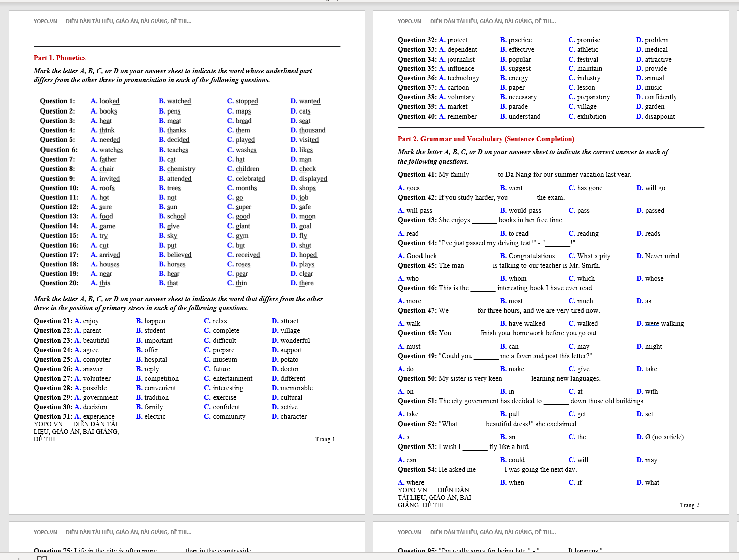Click the 'Question 75:' label on page 3

pos(53,551)
